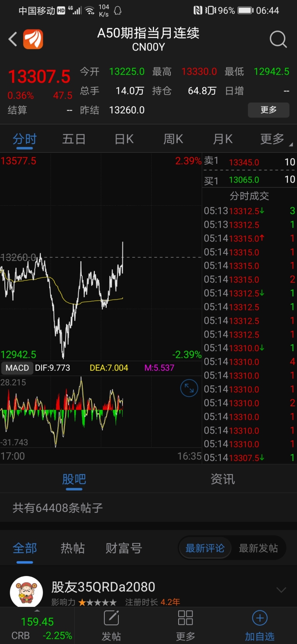
Task: Tap the user avatar of 股友35QRDa2080
Action: point(26,592)
